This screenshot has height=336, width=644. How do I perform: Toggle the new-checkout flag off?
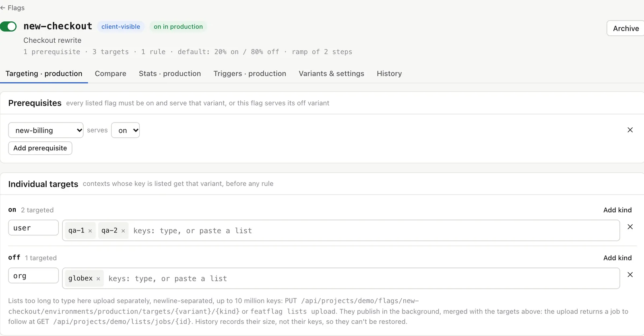8,27
